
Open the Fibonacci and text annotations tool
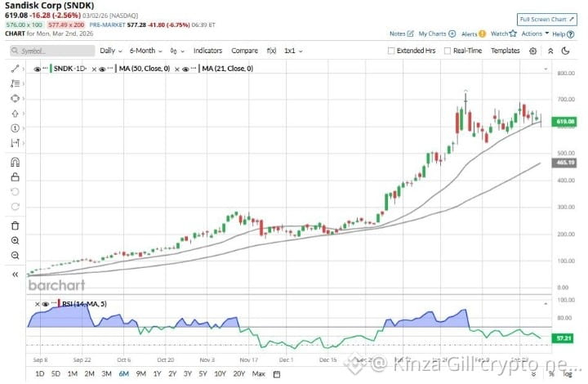(x=15, y=83)
